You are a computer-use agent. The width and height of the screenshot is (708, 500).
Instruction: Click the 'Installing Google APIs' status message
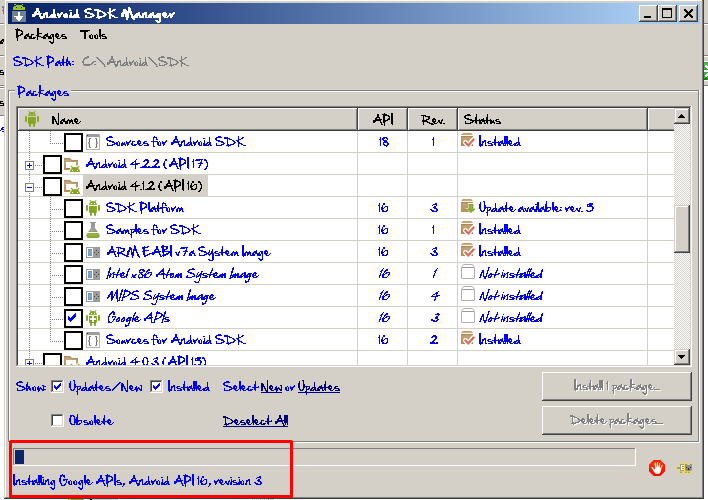pyautogui.click(x=137, y=481)
